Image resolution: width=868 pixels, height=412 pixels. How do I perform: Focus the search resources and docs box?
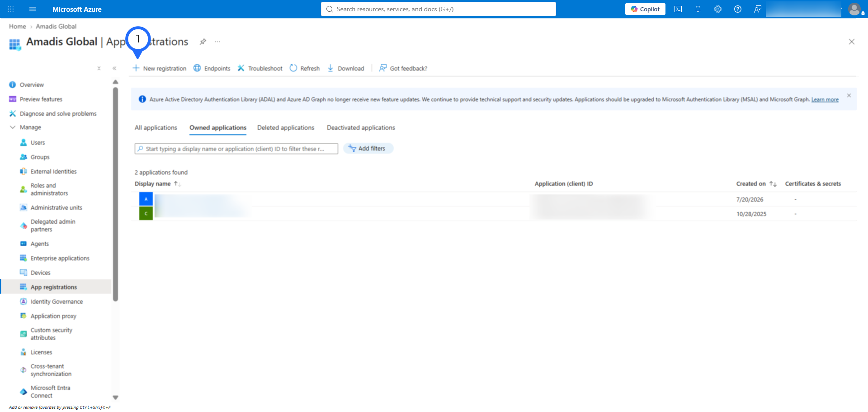click(x=438, y=9)
